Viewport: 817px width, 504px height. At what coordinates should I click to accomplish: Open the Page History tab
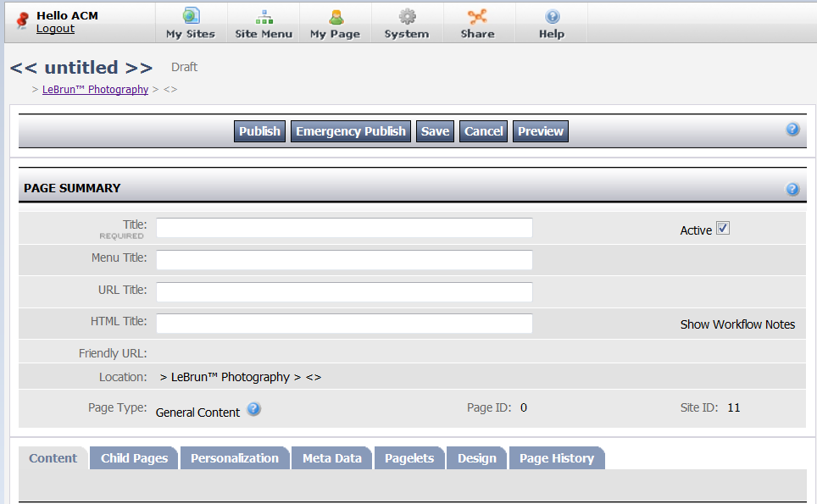click(556, 458)
